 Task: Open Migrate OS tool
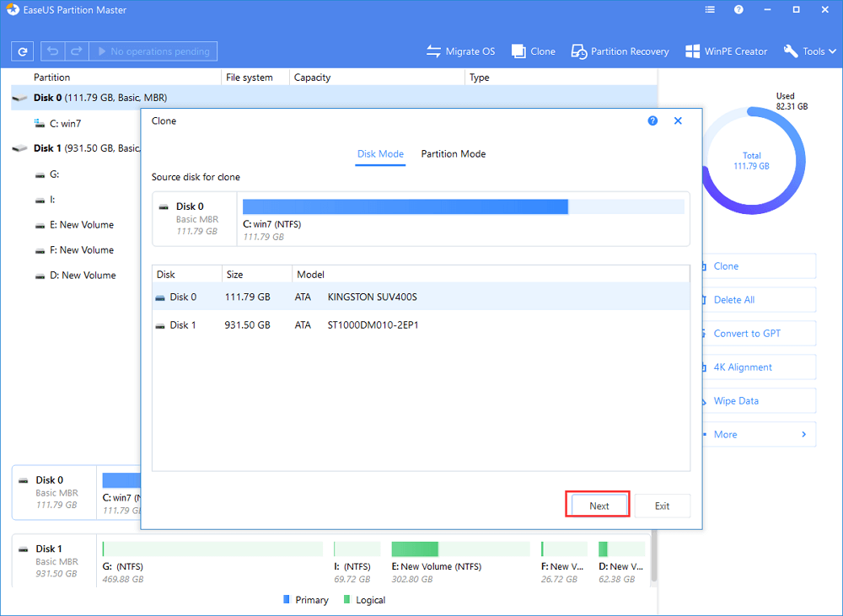460,51
